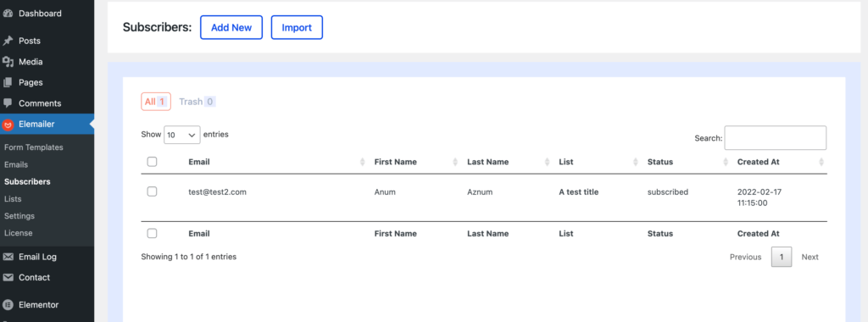
Task: Click the Pages icon in sidebar
Action: [8, 82]
